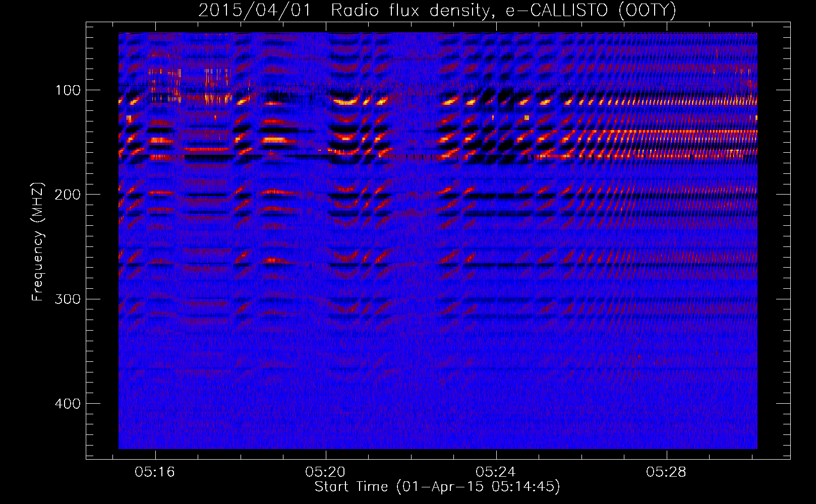This screenshot has height=504, width=816.
Task: Click the 200 frequency tick label
Action: (x=68, y=195)
